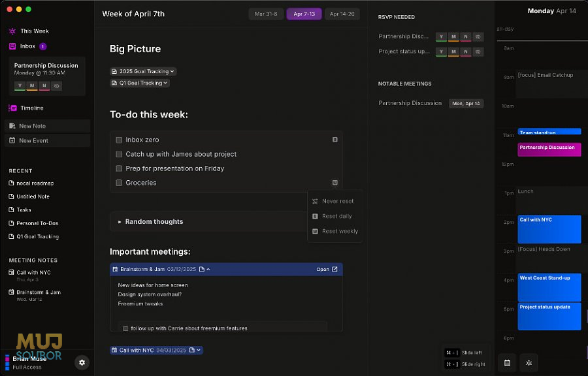Hide Project status up... row under RSVP Needed
The width and height of the screenshot is (588, 376).
pos(478,52)
